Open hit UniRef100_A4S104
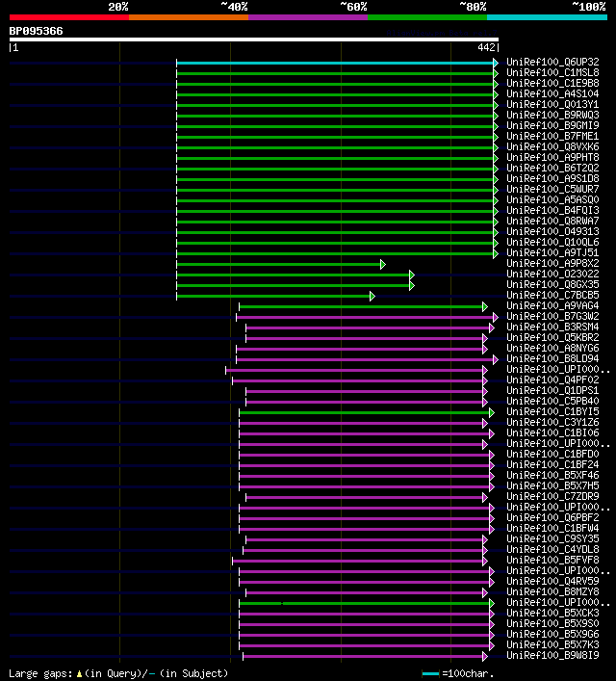Image resolution: width=616 pixels, height=681 pixels. [x=552, y=93]
